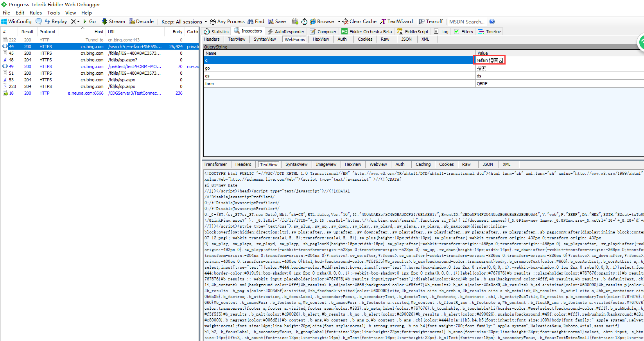Click the Clear Cache button
644x341 pixels.
pyautogui.click(x=359, y=22)
